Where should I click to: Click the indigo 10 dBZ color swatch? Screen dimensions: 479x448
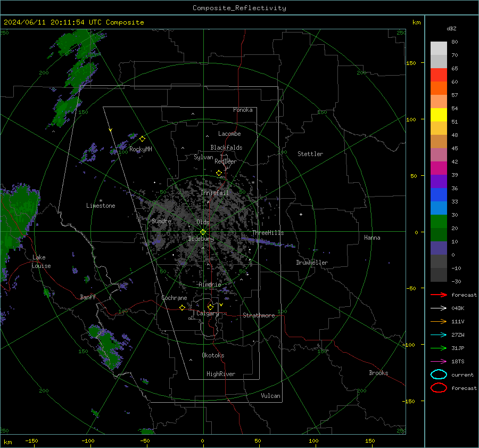pos(439,248)
